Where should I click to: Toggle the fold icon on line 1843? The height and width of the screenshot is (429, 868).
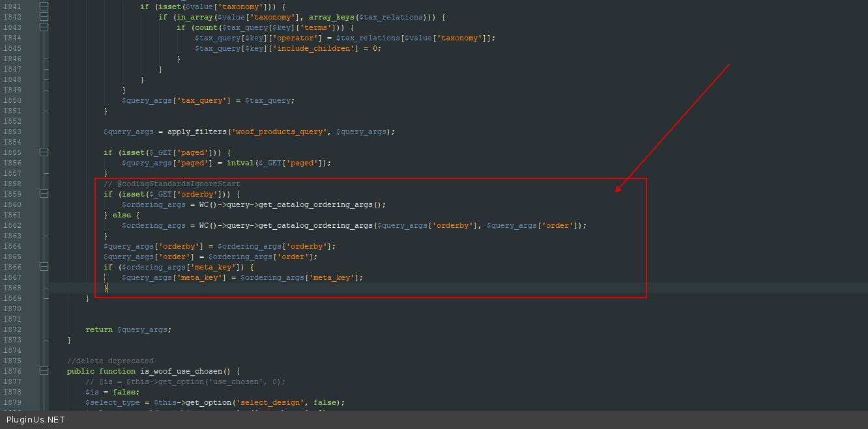[44, 27]
